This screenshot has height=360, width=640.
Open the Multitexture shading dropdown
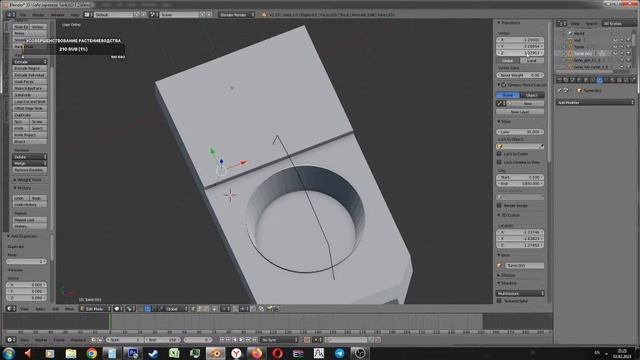[520, 293]
